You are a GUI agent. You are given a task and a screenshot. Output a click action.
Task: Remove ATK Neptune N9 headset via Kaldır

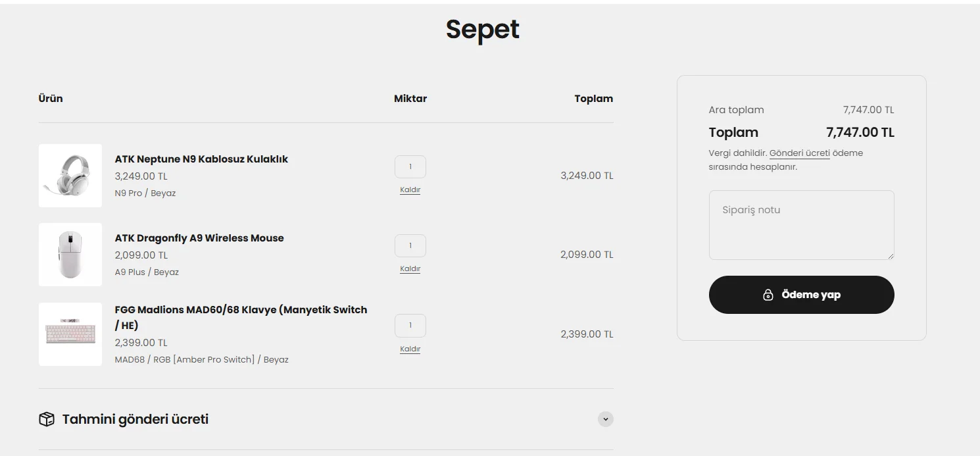pyautogui.click(x=410, y=190)
